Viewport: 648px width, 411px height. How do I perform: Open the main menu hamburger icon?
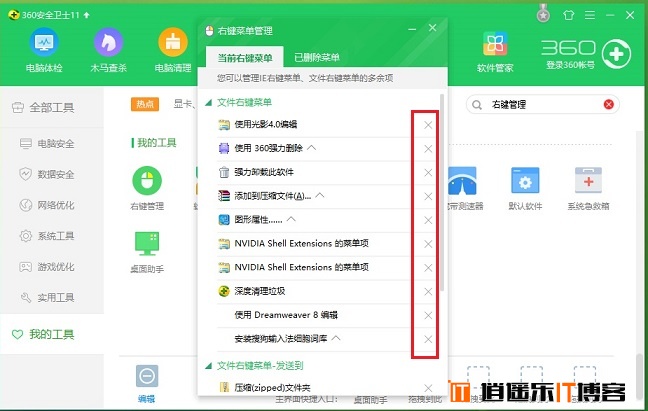point(590,15)
